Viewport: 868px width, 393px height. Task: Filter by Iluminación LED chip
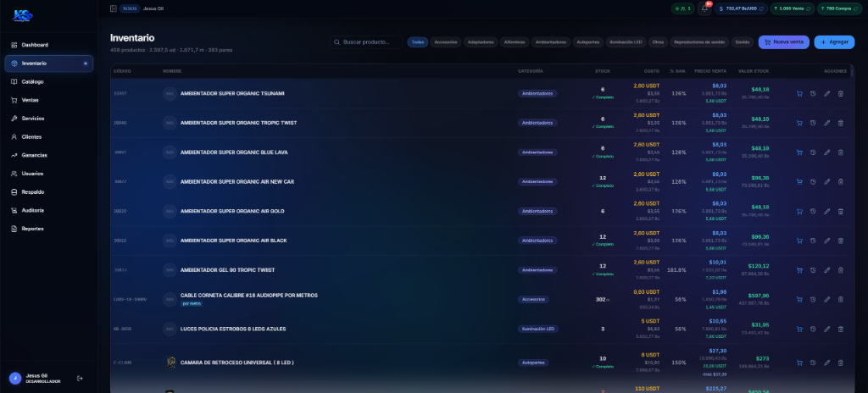click(626, 42)
